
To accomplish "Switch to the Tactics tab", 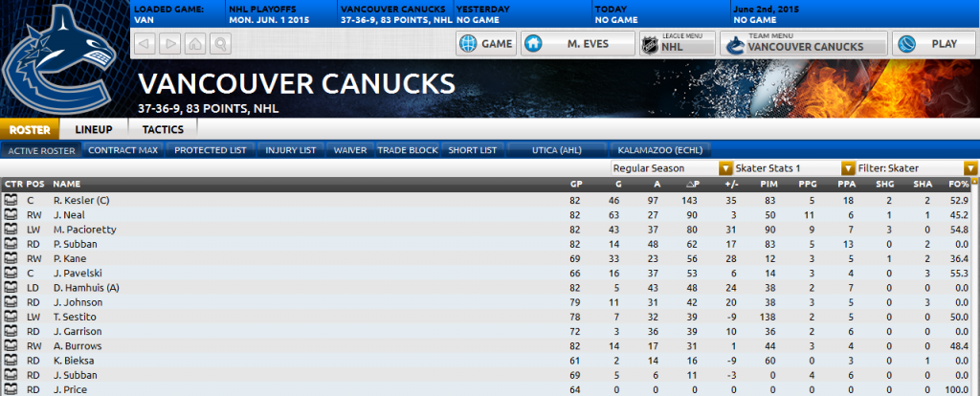I will [163, 129].
